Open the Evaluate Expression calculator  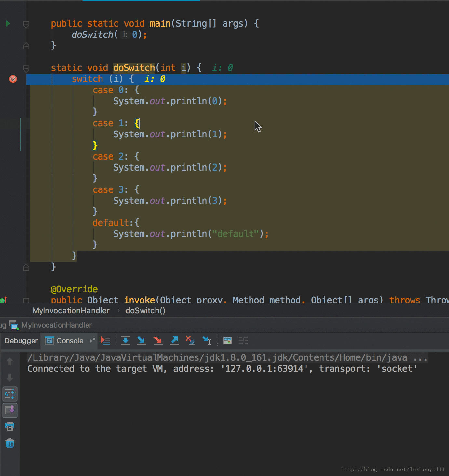[x=227, y=341]
